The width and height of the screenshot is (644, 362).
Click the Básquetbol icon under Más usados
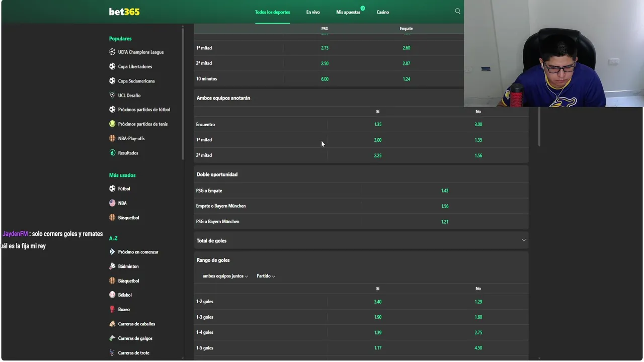(112, 217)
